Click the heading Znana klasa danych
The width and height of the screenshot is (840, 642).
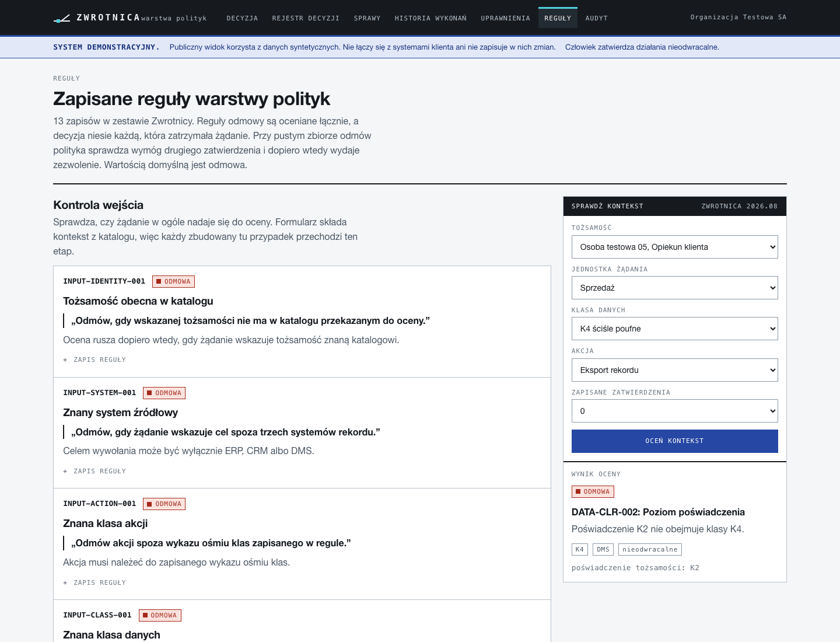click(x=111, y=635)
